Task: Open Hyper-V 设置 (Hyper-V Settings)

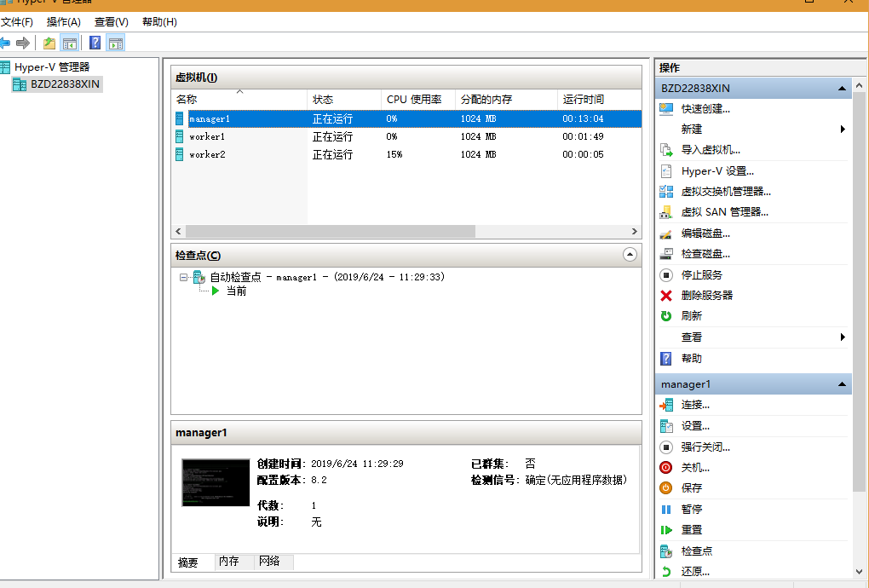Action: point(705,170)
